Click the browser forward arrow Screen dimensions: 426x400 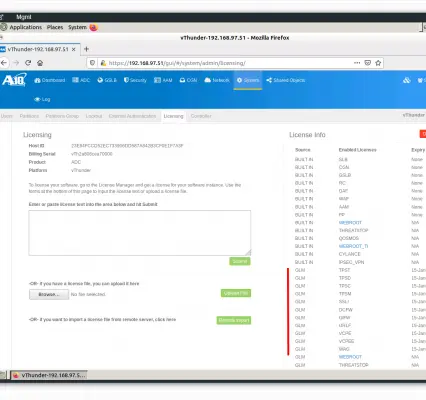[x=16, y=63]
